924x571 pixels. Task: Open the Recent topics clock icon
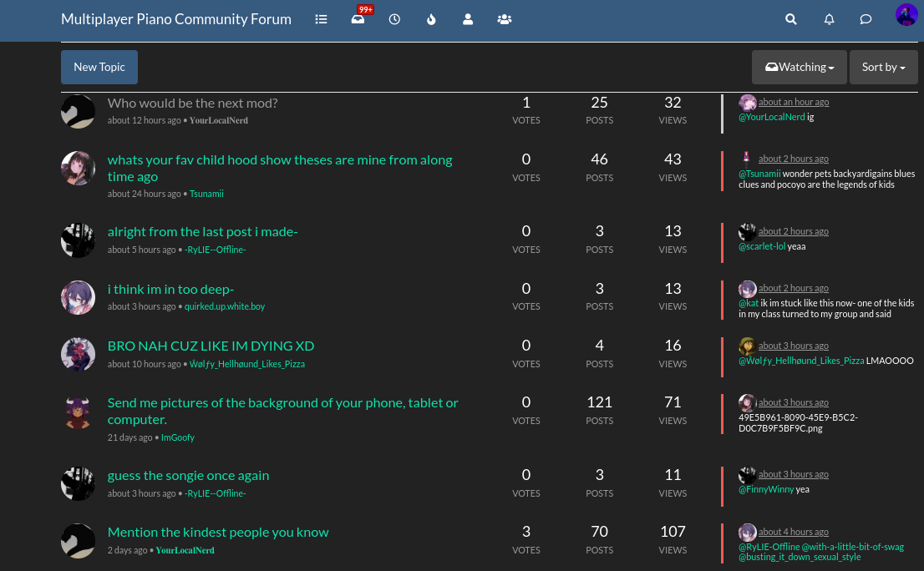click(x=394, y=19)
